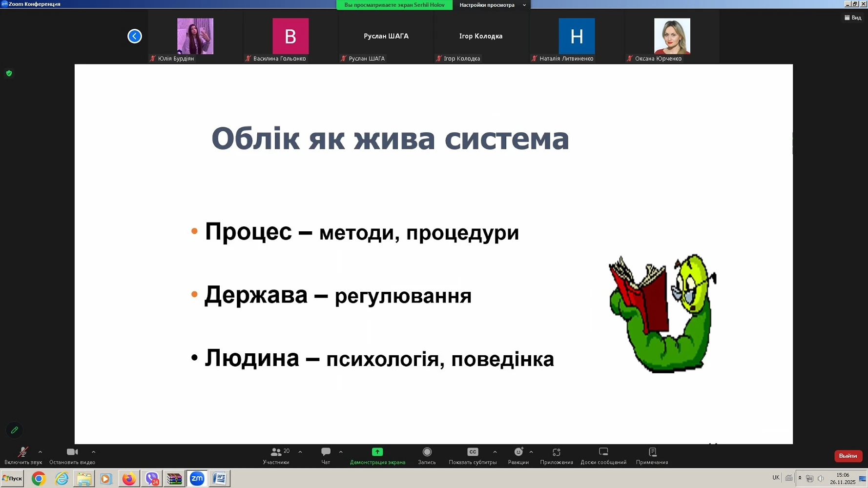Click the annotation pencil icon
This screenshot has width=868, height=488.
point(15,430)
